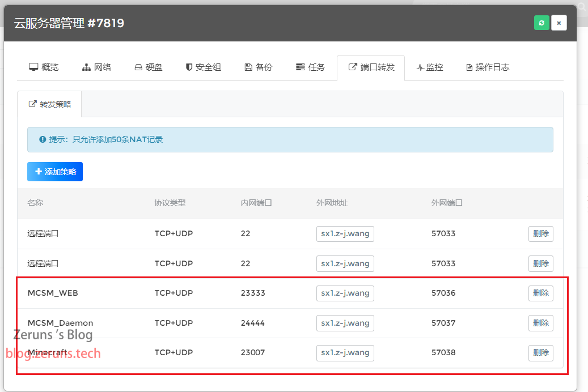Image resolution: width=588 pixels, height=392 pixels.
Task: Switch to the 任务 tasks tab
Action: [310, 67]
